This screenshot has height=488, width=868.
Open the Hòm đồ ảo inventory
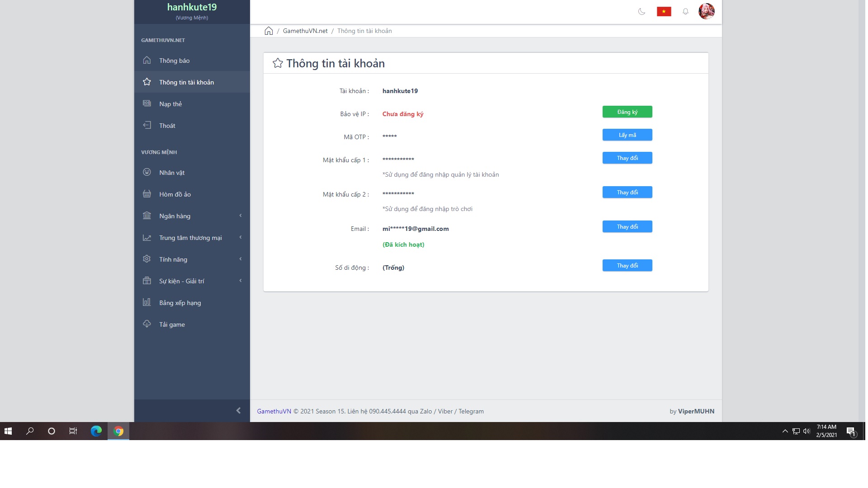[175, 194]
